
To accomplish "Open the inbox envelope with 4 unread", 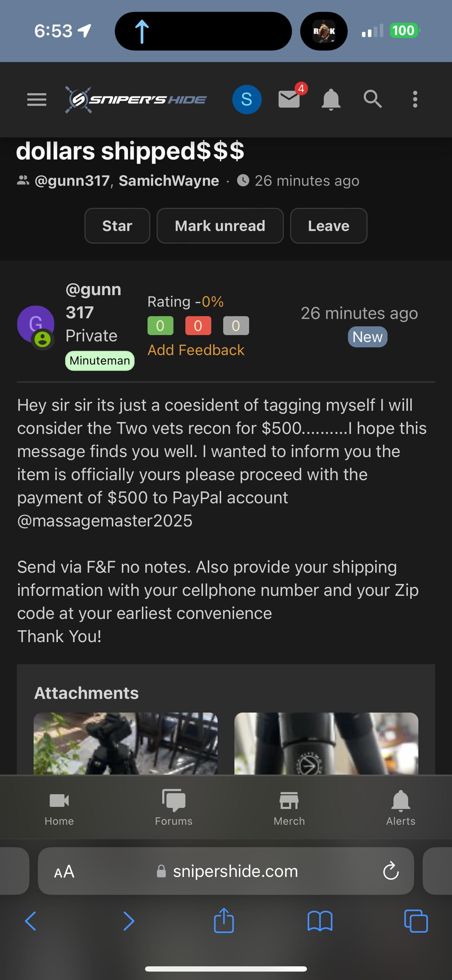I will click(290, 99).
